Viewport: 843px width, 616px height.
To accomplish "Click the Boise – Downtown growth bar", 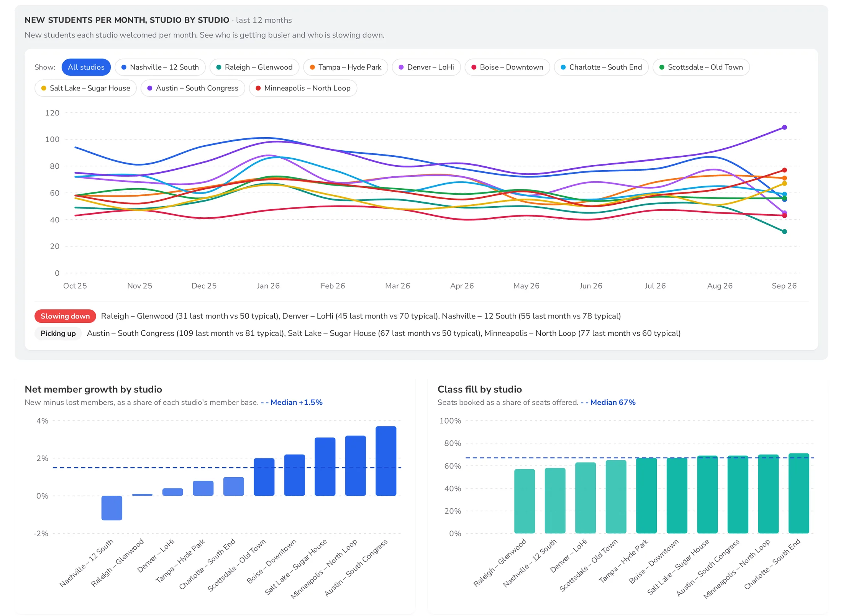I will pyautogui.click(x=295, y=475).
